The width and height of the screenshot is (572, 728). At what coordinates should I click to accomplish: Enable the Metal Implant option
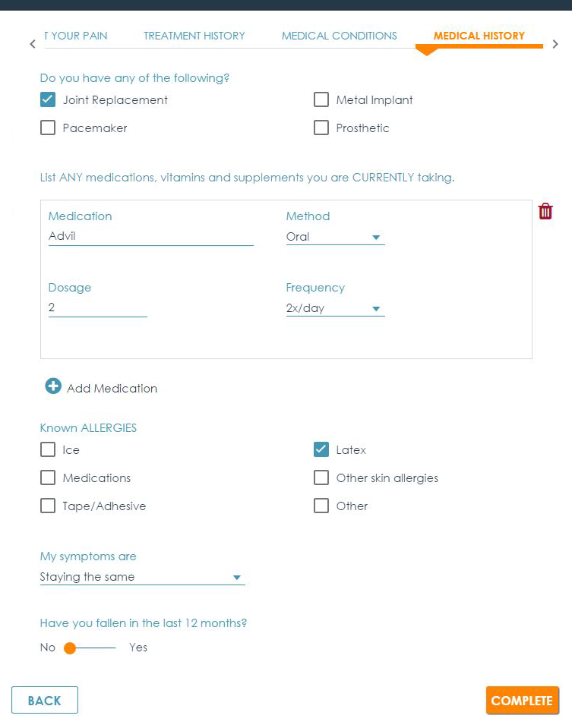tap(321, 99)
